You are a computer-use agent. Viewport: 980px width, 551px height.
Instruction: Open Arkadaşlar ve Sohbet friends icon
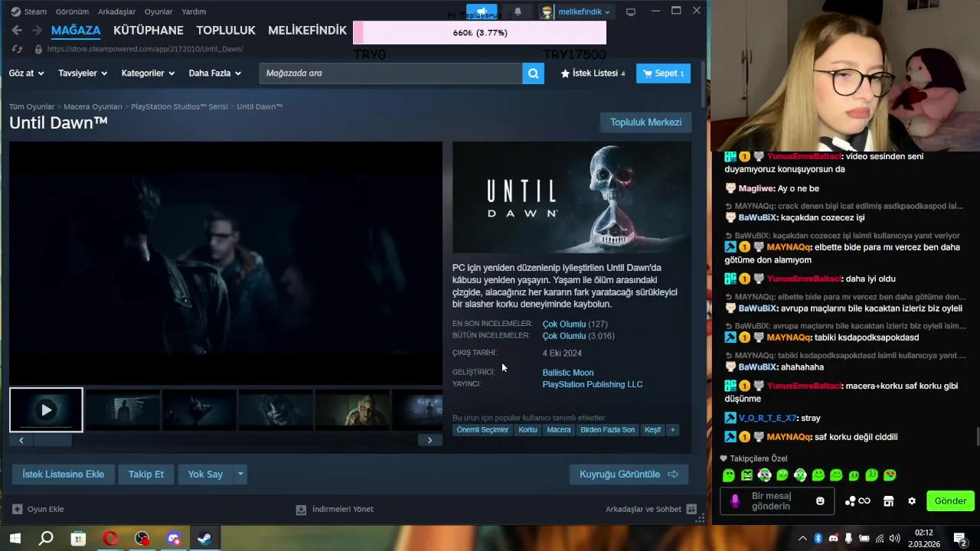tap(691, 509)
